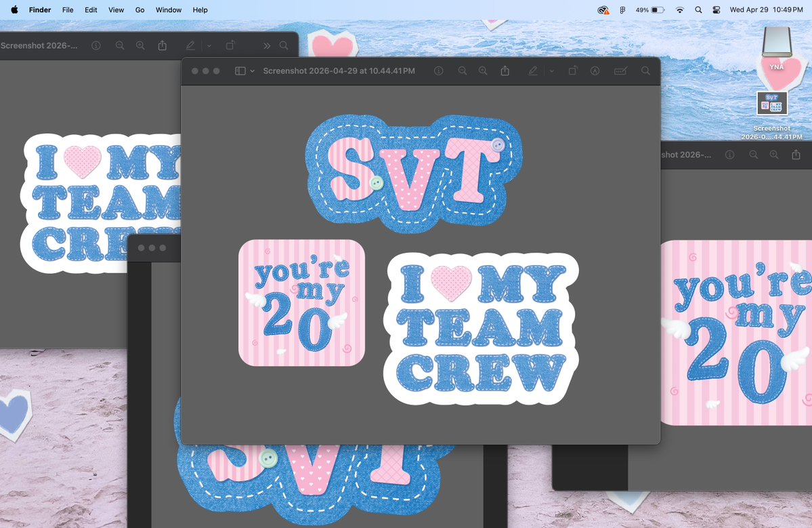This screenshot has height=528, width=812.
Task: Show info inspector in back-left Preview window
Action: click(x=95, y=45)
